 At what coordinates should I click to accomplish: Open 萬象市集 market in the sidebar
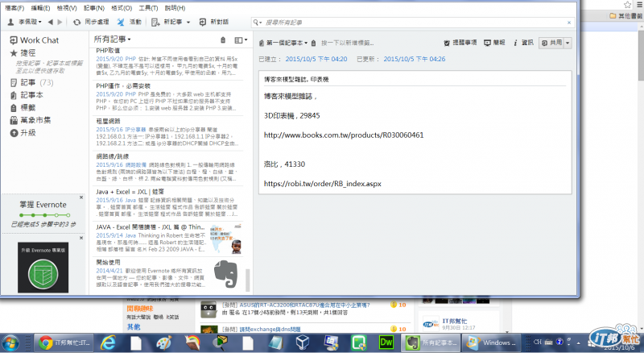[x=31, y=120]
